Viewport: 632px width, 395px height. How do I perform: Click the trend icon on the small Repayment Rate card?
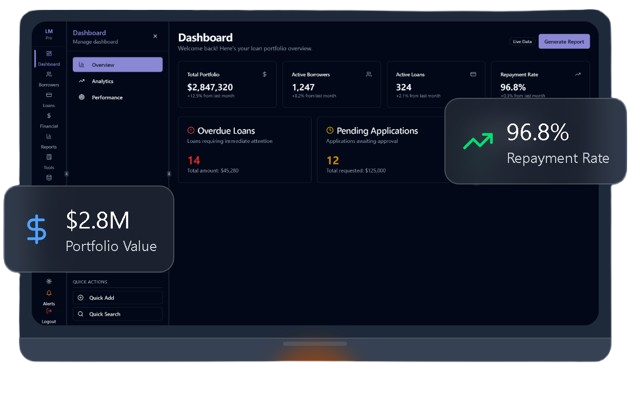(x=578, y=74)
